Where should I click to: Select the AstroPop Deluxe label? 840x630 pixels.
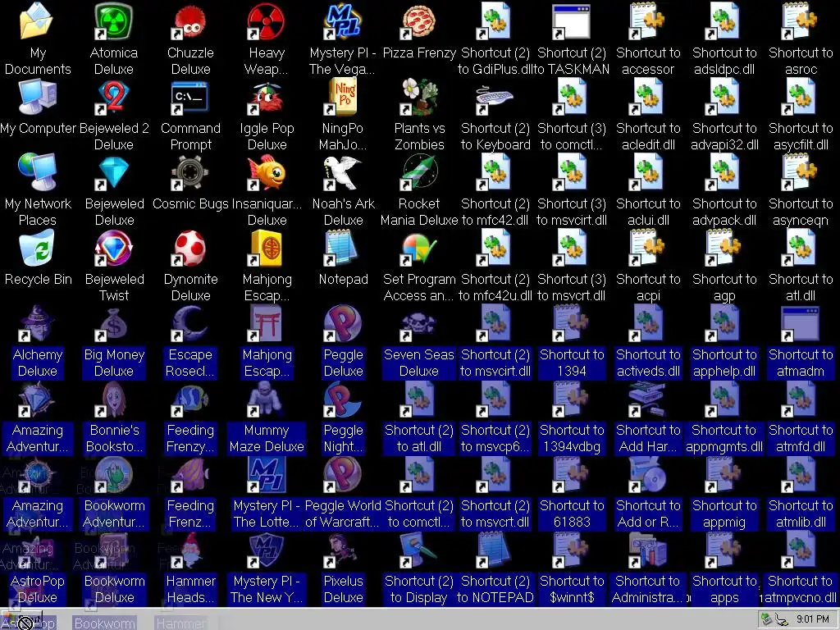(38, 589)
